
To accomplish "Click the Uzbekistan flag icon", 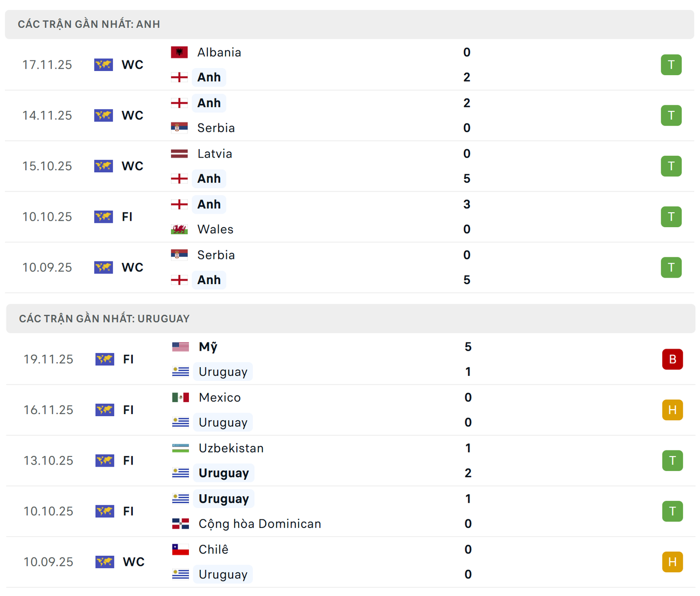I will pos(179,448).
